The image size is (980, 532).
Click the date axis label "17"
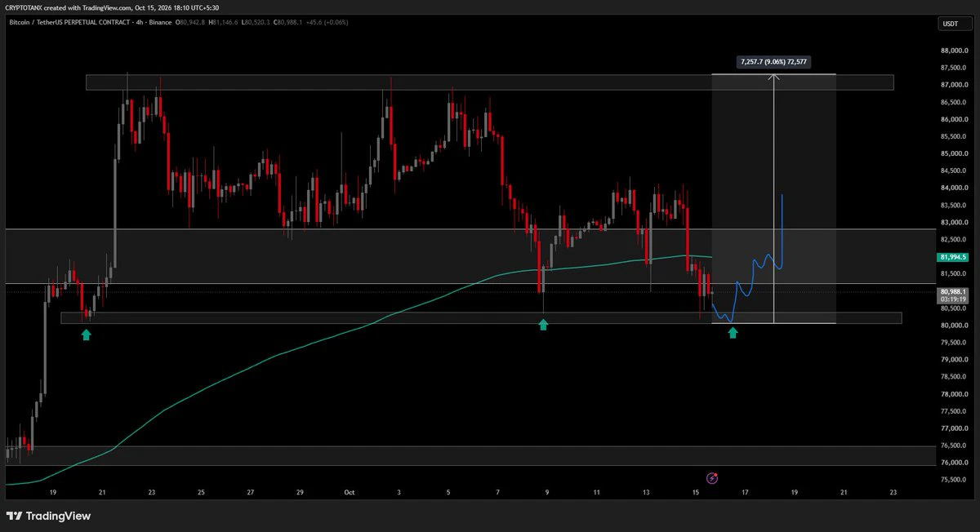[745, 493]
